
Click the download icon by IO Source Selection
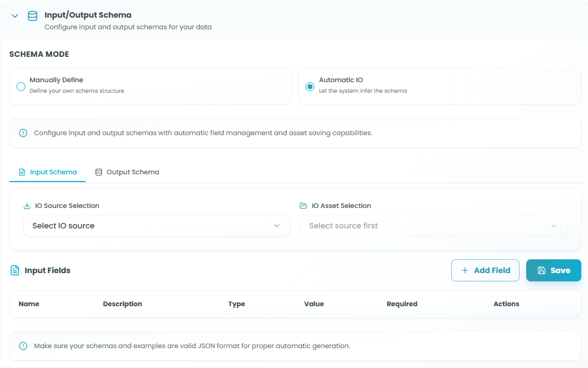point(27,206)
